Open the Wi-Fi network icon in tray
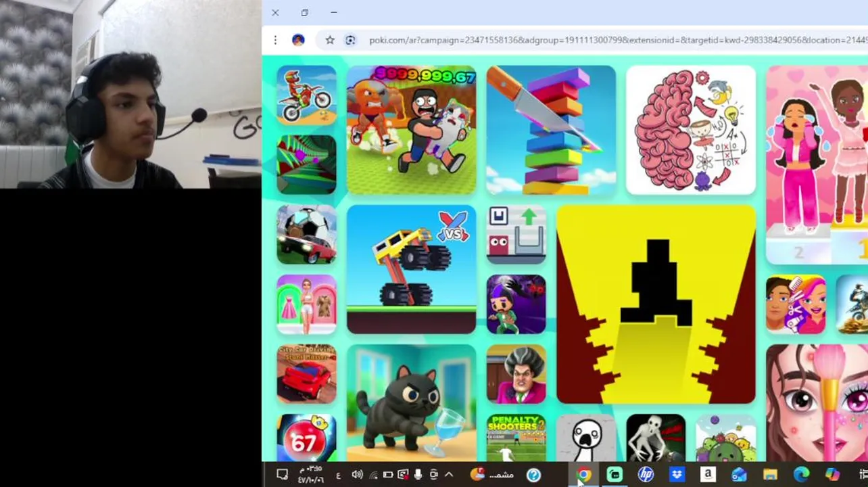Viewport: 868px width, 487px height. coord(372,476)
